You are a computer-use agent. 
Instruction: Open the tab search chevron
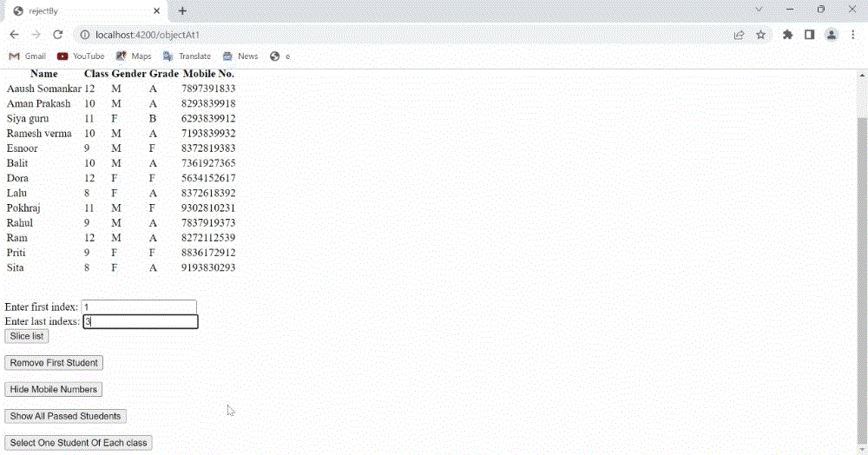[759, 10]
